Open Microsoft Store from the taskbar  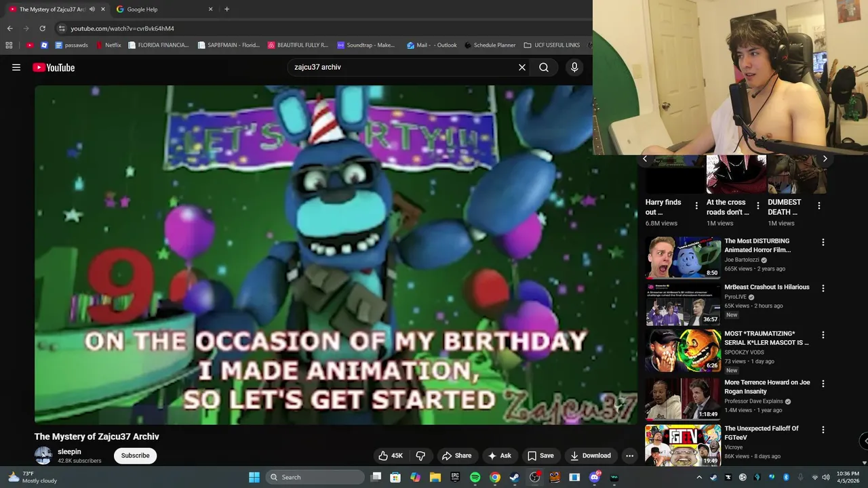coord(395,477)
